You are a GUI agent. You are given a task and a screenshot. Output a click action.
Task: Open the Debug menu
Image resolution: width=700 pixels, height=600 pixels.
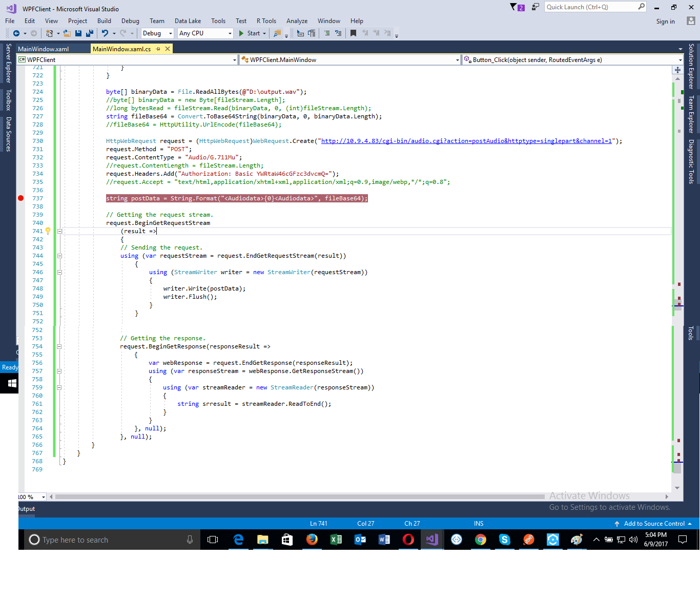(130, 21)
